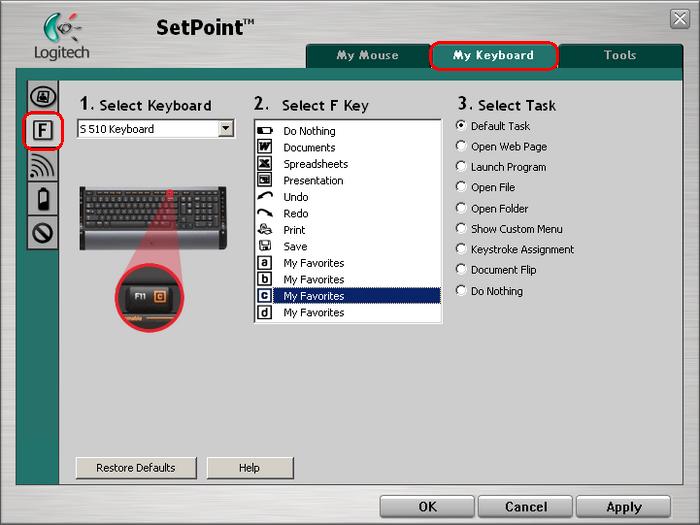Select 'Undo' in the F Key list

coord(296,197)
